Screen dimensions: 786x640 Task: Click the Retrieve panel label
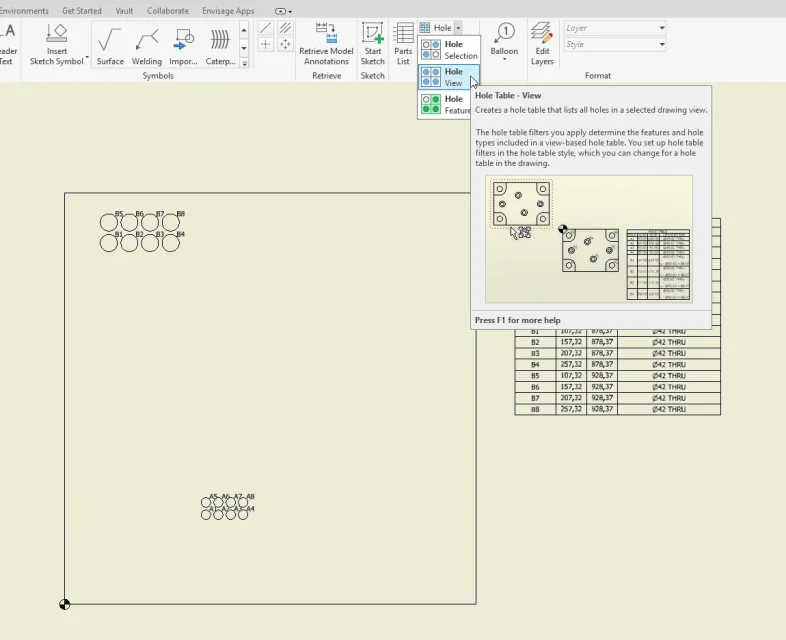[x=326, y=76]
